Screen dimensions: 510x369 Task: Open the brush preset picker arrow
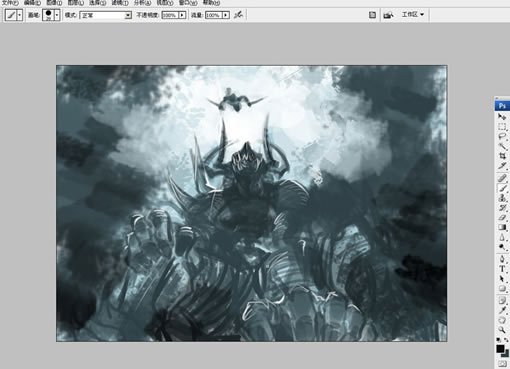click(57, 15)
